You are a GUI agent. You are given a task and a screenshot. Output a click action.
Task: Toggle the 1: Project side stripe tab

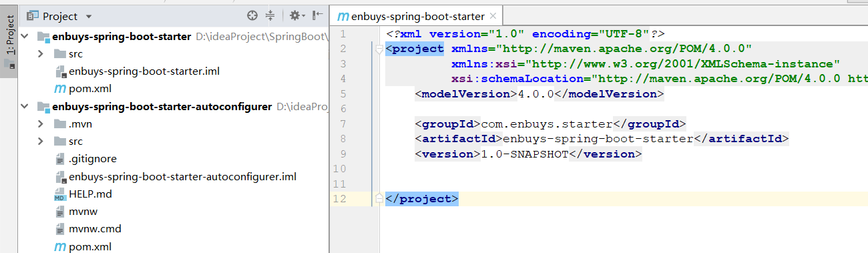[9, 35]
